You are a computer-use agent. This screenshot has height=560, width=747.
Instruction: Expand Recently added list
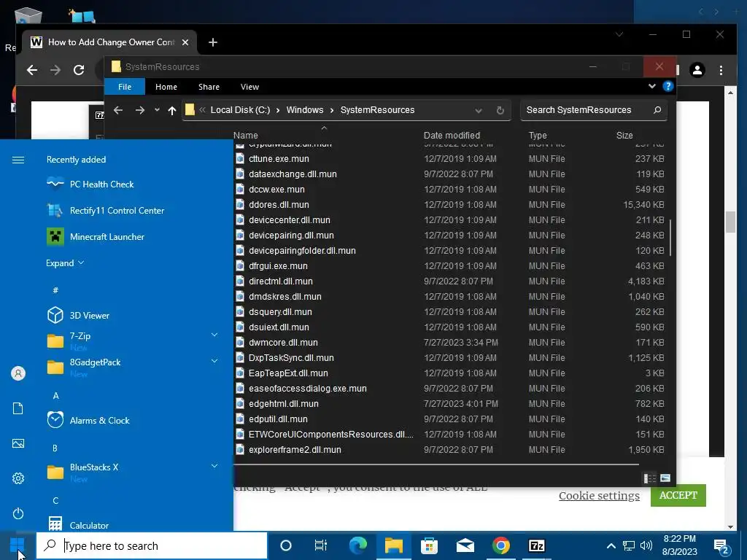65,262
